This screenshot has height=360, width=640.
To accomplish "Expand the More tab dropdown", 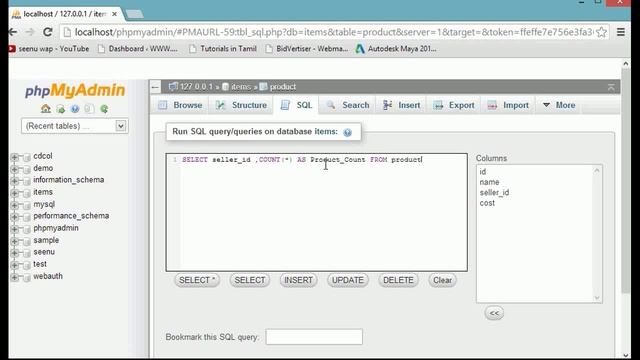I will (x=559, y=105).
